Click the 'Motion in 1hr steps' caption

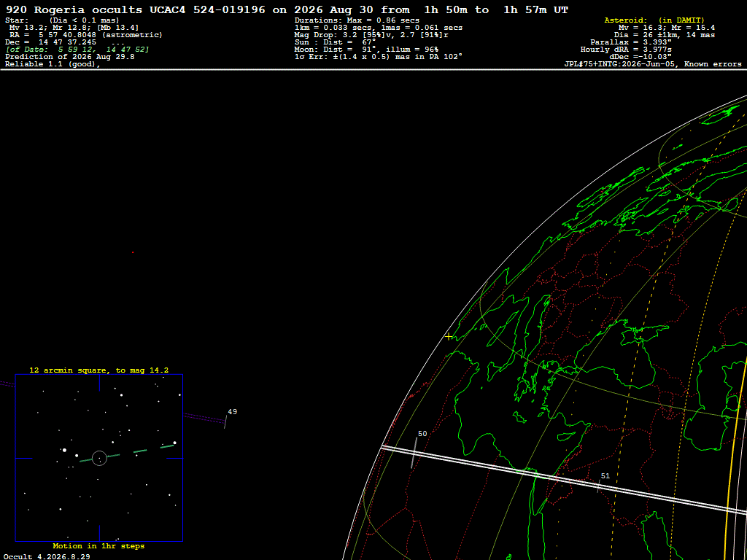pos(98,545)
